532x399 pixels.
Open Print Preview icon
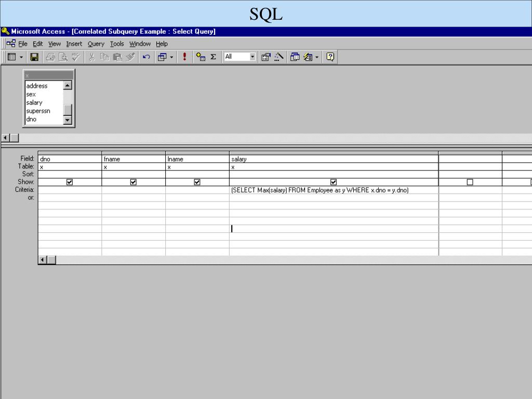pyautogui.click(x=63, y=57)
